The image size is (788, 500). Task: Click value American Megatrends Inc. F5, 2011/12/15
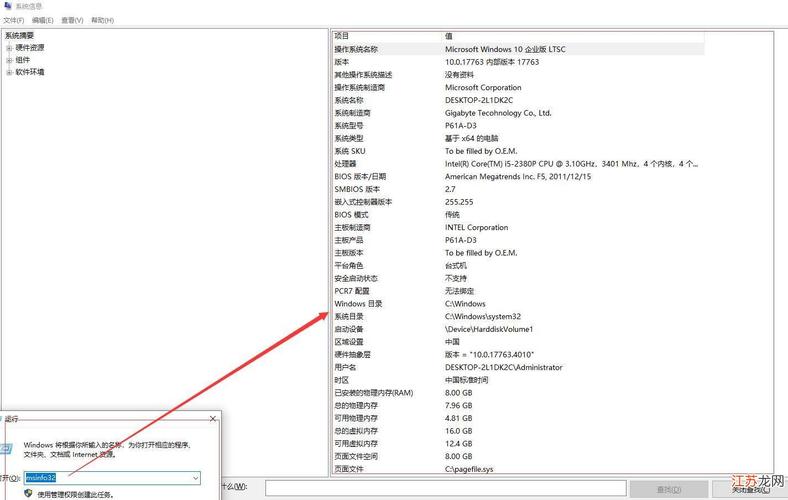pyautogui.click(x=518, y=176)
